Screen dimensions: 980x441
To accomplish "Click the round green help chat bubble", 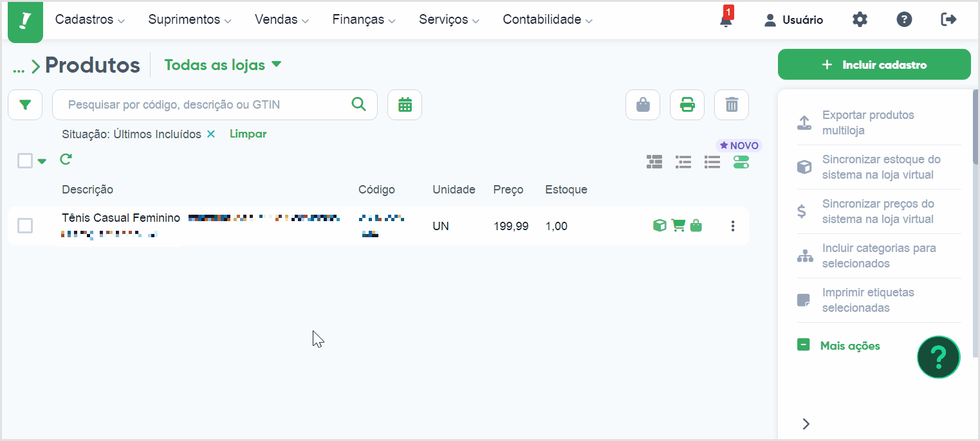I will pyautogui.click(x=939, y=357).
